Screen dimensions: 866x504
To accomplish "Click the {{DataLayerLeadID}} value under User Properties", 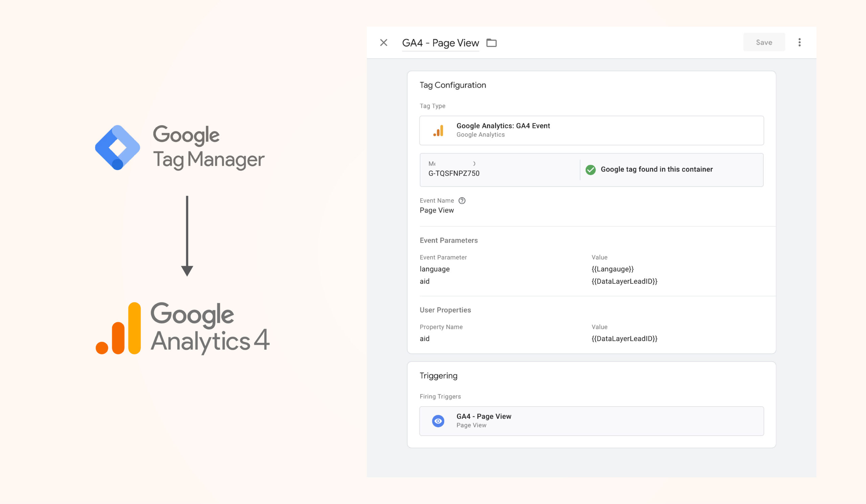I will coord(624,339).
